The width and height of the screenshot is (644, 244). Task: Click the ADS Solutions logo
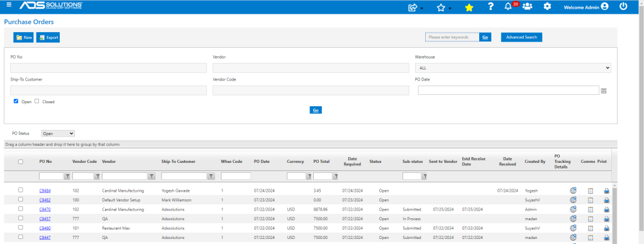pyautogui.click(x=51, y=5)
